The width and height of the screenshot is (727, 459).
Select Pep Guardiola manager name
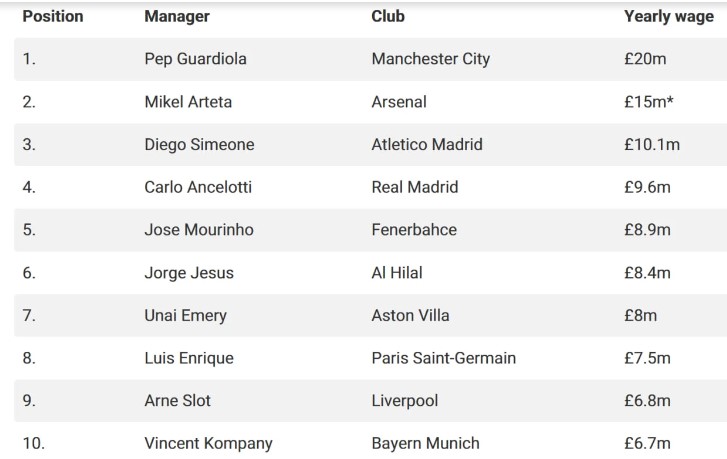pyautogui.click(x=195, y=59)
